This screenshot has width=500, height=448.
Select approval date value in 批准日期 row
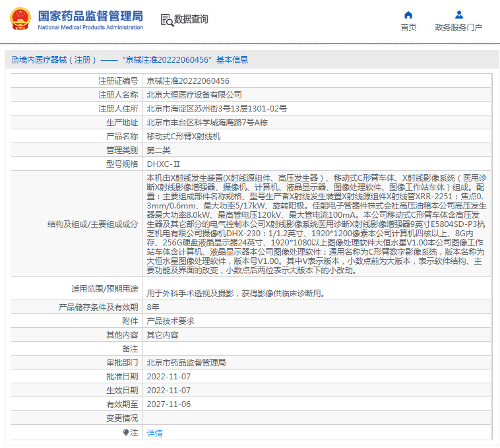coord(169,377)
